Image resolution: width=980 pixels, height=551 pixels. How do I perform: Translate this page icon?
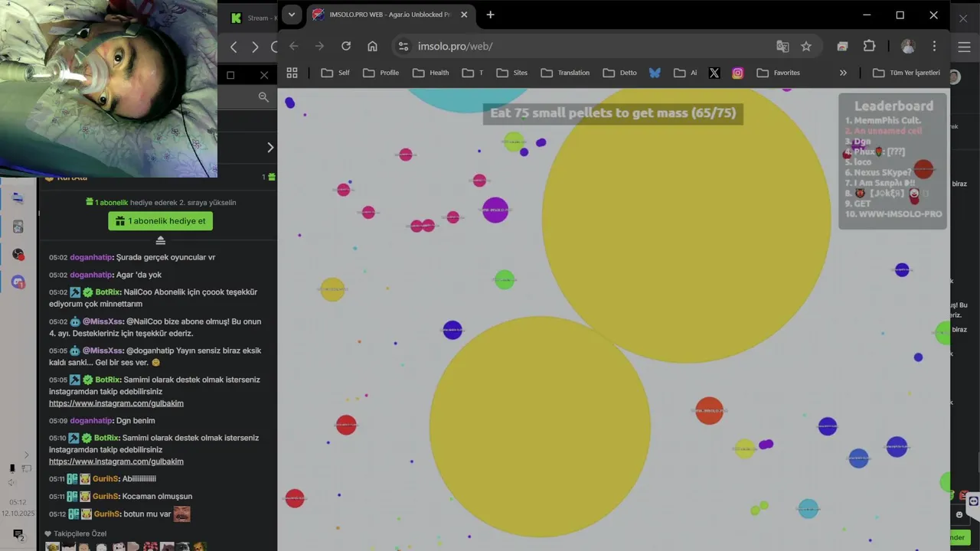782,46
